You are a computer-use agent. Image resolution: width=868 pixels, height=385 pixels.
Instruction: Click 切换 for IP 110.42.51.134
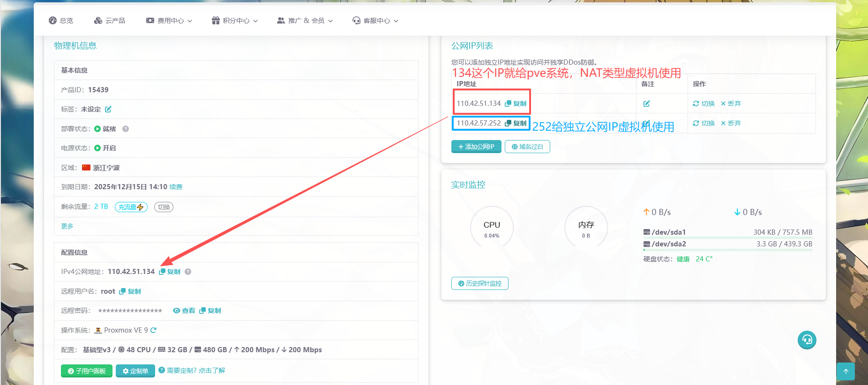coord(704,104)
